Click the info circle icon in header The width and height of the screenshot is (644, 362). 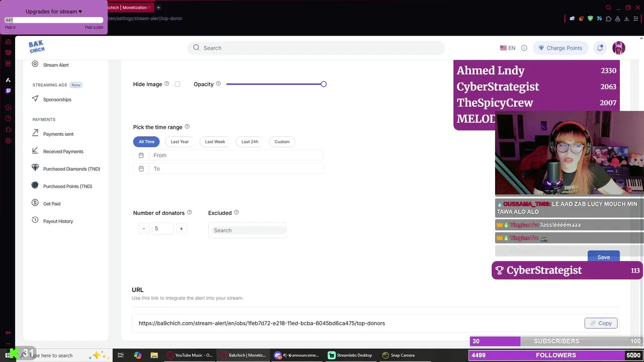524,48
